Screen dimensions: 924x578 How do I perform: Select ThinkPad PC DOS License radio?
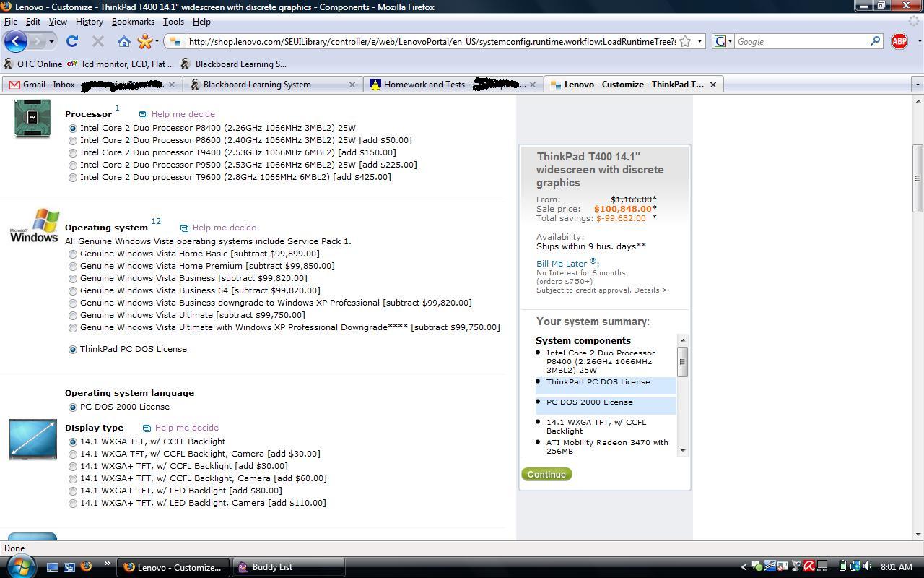73,350
